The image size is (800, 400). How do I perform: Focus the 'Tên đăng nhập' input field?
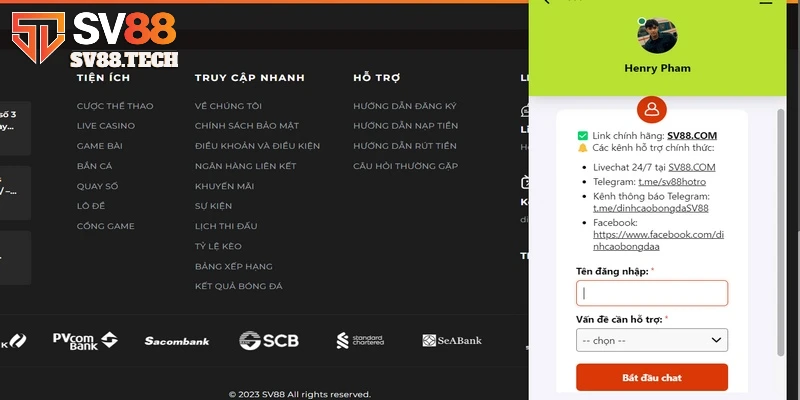tap(651, 293)
